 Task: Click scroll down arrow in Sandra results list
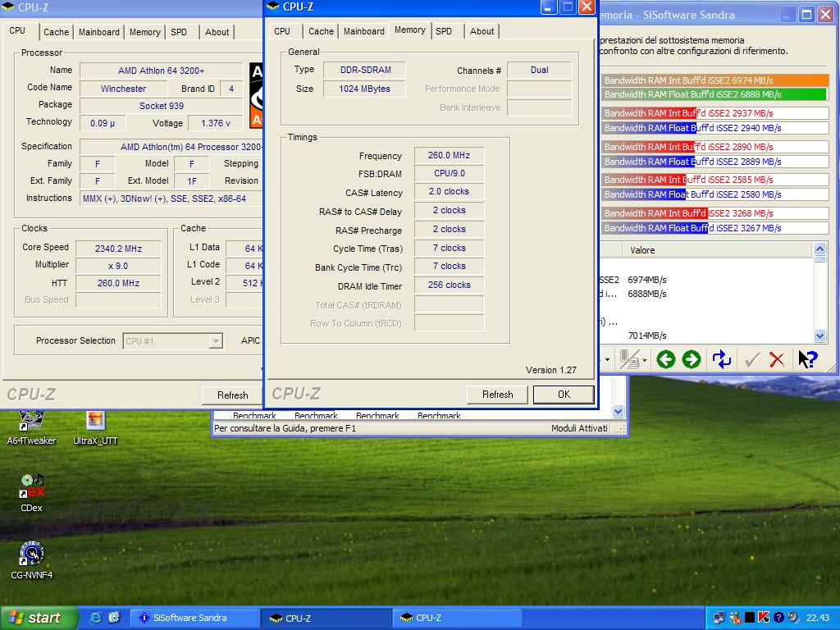819,336
